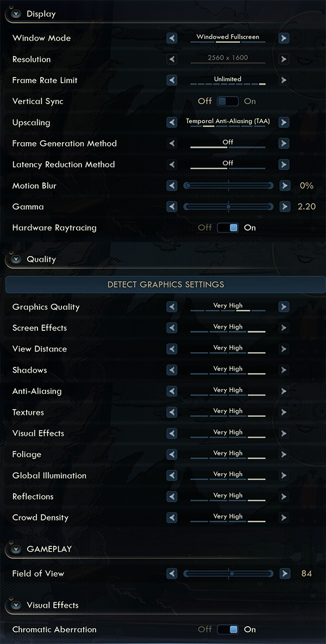Screen dimensions: 326x644
Task: Click right arrow for Crowd Density
Action: (284, 518)
